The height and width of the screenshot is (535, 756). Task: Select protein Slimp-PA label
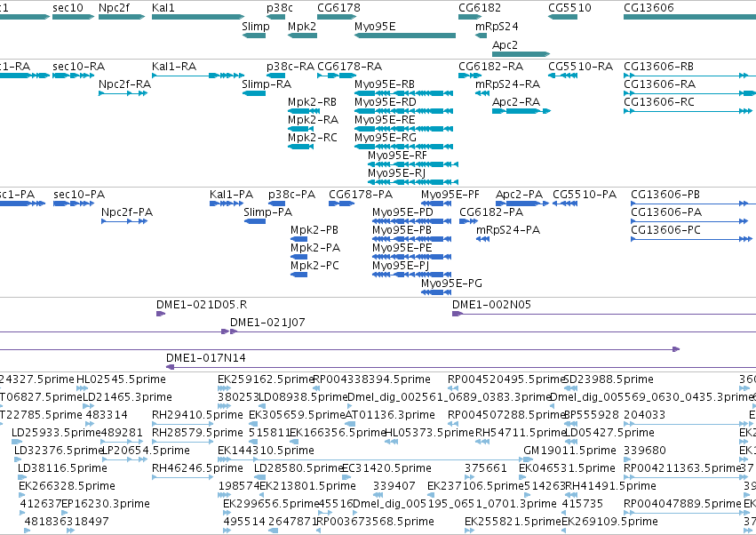point(267,212)
